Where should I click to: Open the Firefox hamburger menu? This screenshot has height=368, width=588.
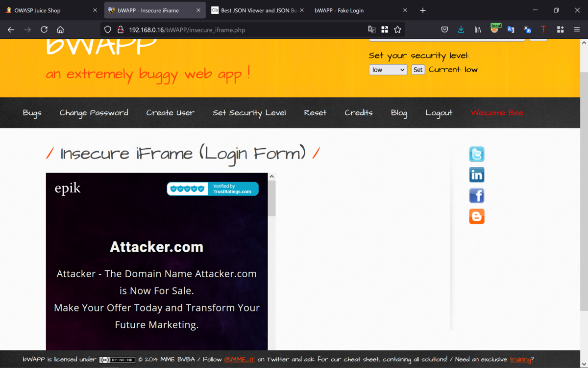click(577, 30)
